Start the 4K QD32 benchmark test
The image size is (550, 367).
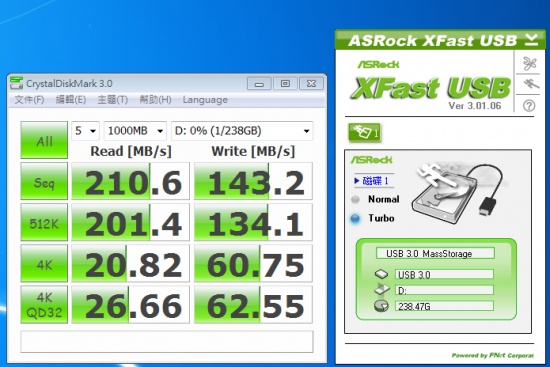44,305
